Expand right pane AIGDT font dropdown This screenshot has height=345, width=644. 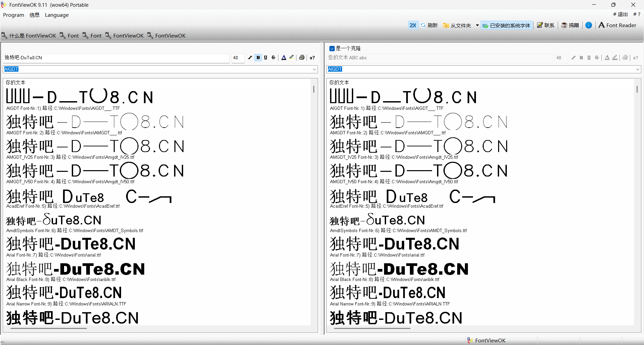pyautogui.click(x=638, y=69)
